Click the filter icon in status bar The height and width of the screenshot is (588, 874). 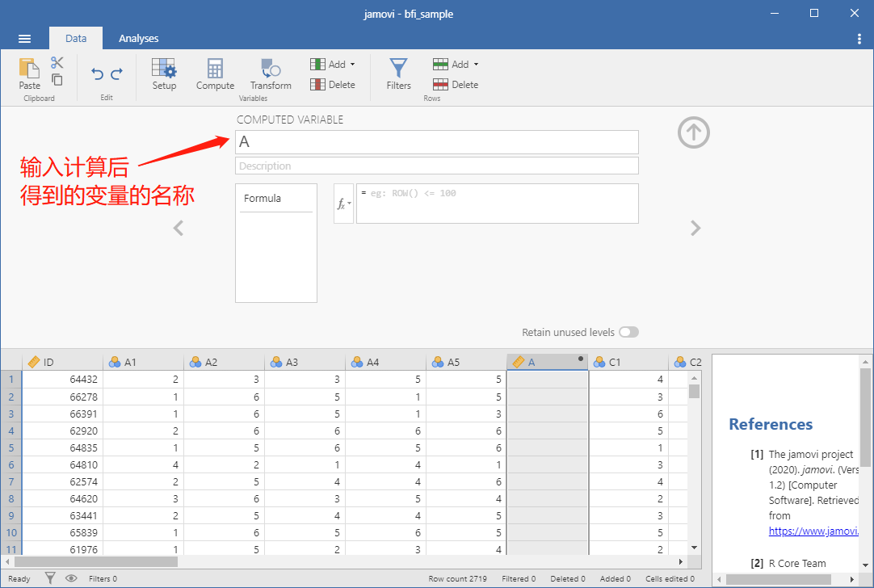click(50, 578)
